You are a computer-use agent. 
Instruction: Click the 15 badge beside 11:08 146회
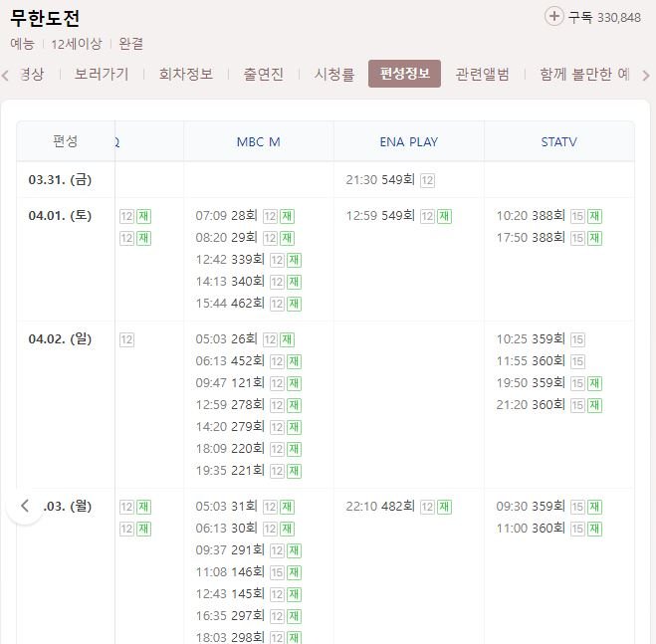277,572
